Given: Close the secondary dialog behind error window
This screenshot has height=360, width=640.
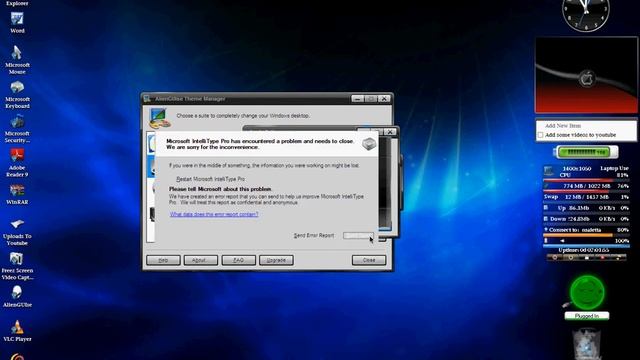Looking at the screenshot, I should pos(390,132).
